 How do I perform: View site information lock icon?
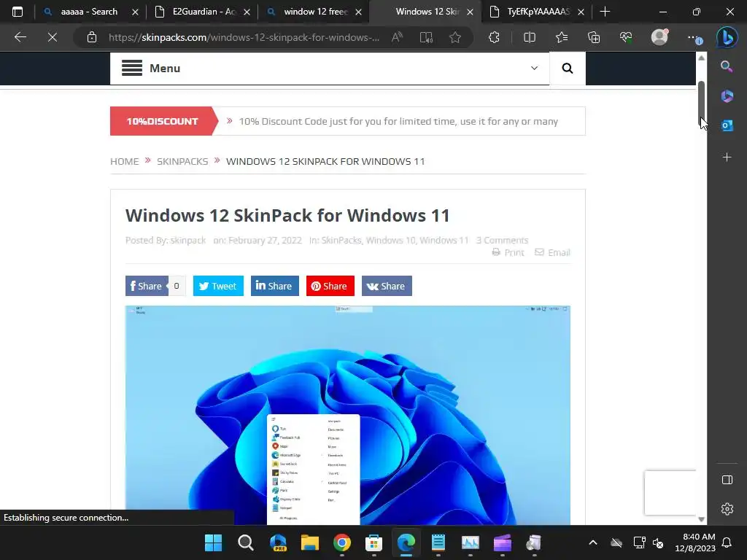pos(92,37)
